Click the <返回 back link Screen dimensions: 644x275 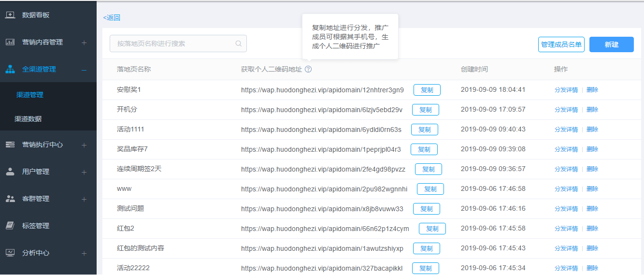pyautogui.click(x=112, y=17)
